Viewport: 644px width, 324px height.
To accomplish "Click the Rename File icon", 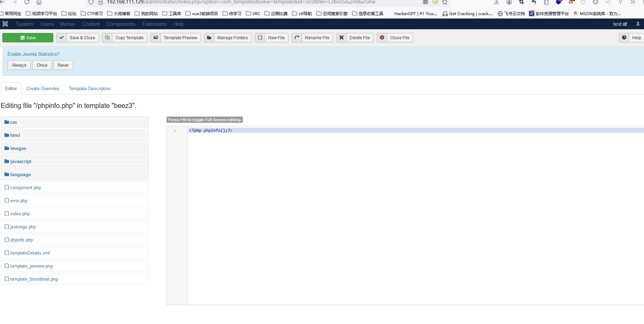I will coord(297,38).
